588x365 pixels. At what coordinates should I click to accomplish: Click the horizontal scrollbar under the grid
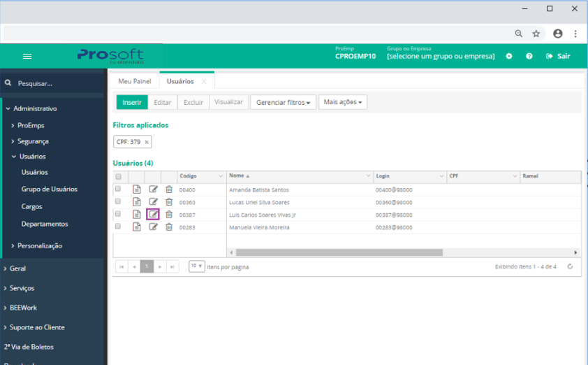pyautogui.click(x=339, y=252)
